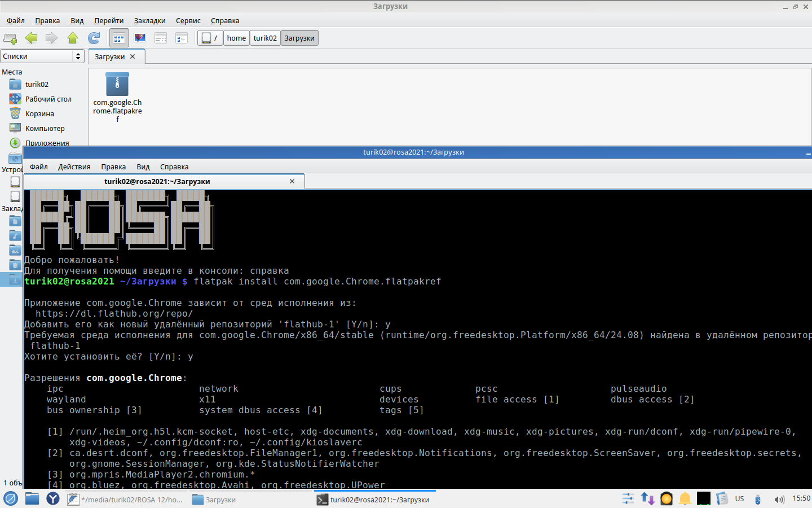Open the terminal 'Файл' menu
The height and width of the screenshot is (508, 812).
click(x=39, y=167)
